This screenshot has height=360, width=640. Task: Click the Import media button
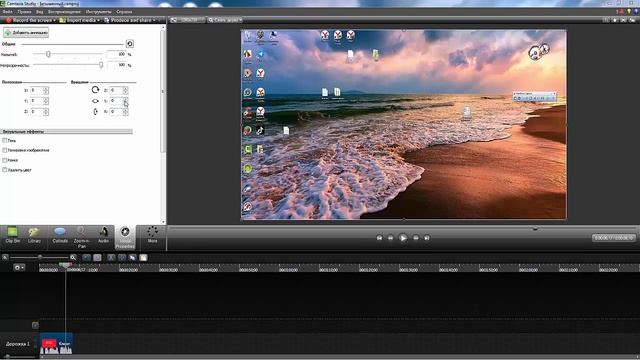coord(78,20)
